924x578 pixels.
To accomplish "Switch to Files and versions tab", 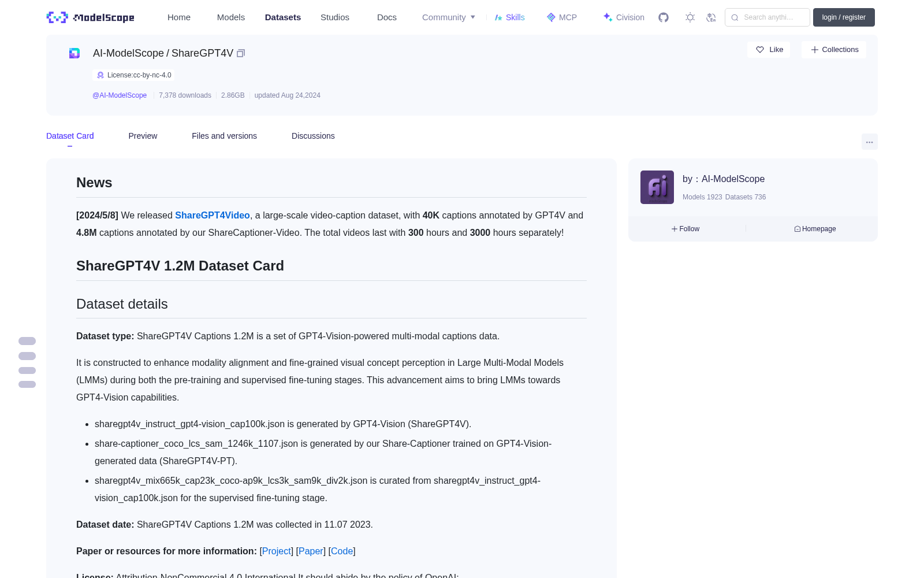I will [x=224, y=136].
